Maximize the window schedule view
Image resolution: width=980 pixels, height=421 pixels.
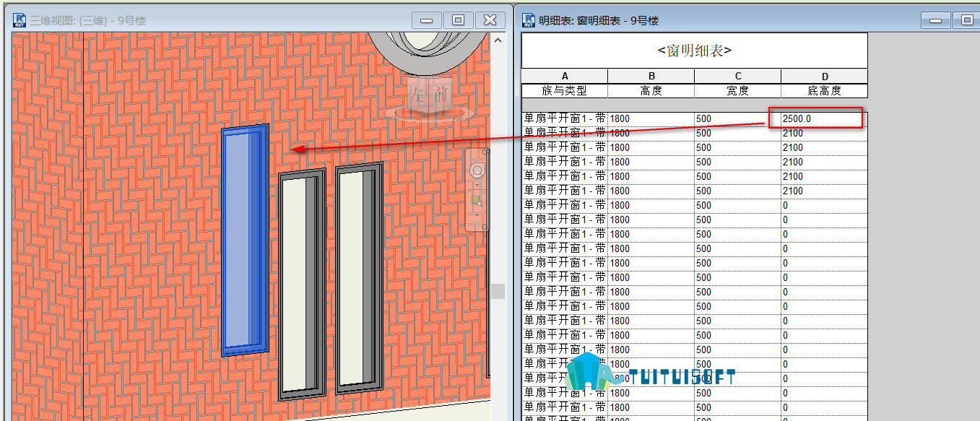(966, 20)
